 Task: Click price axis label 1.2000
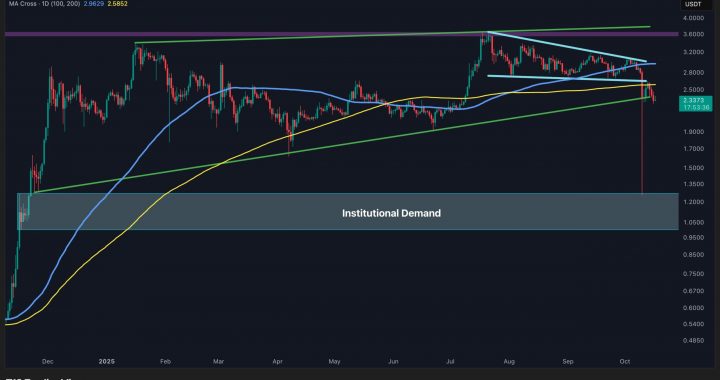point(694,202)
